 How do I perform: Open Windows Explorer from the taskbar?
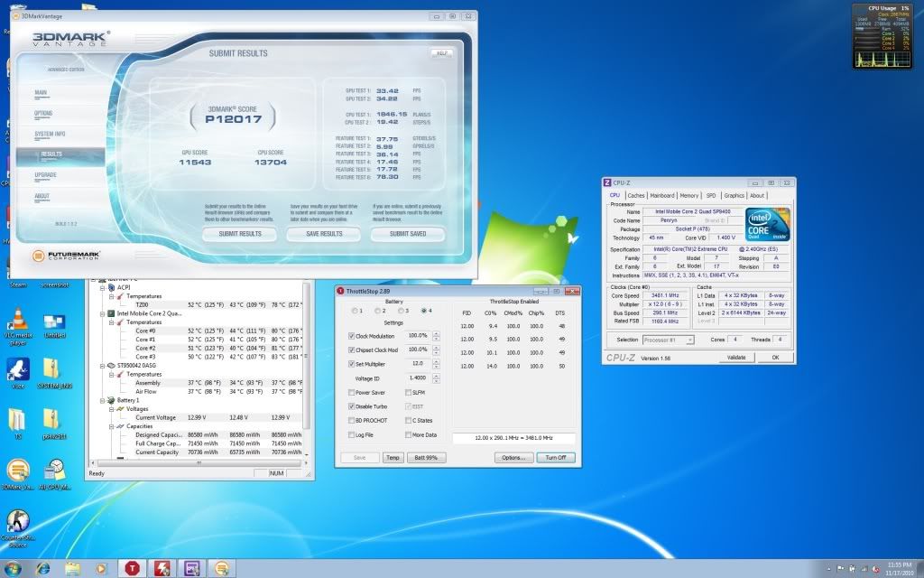(x=72, y=569)
